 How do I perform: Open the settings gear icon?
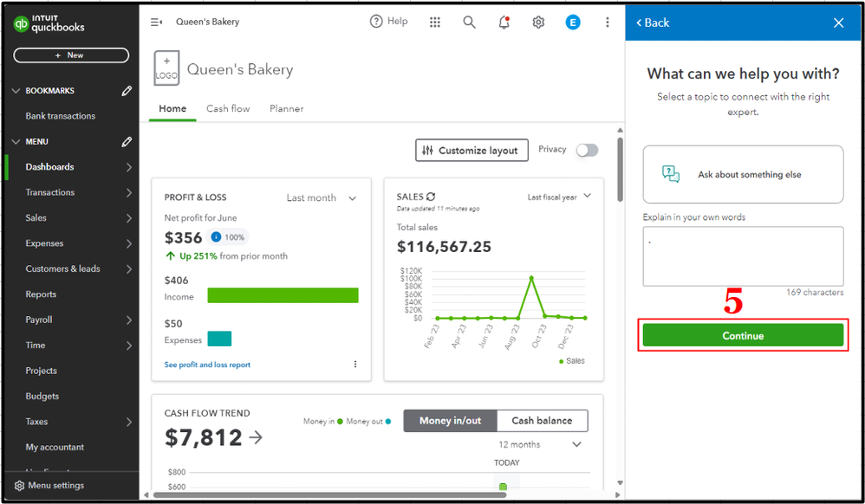538,22
